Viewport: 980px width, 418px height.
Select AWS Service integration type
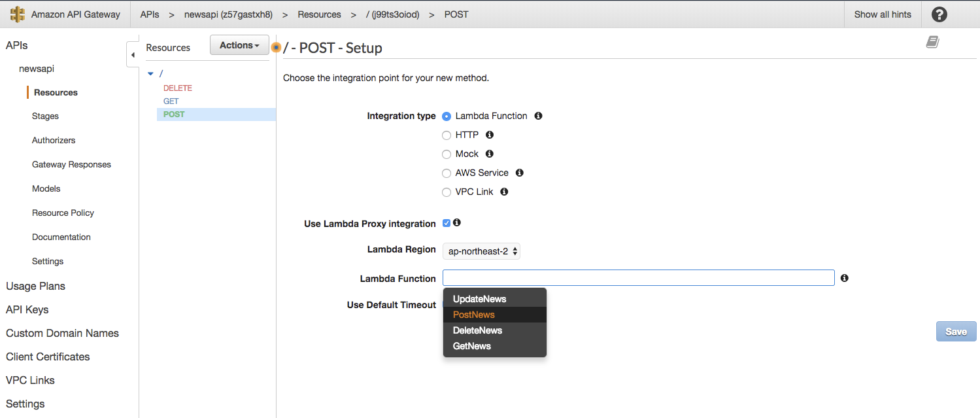coord(447,173)
